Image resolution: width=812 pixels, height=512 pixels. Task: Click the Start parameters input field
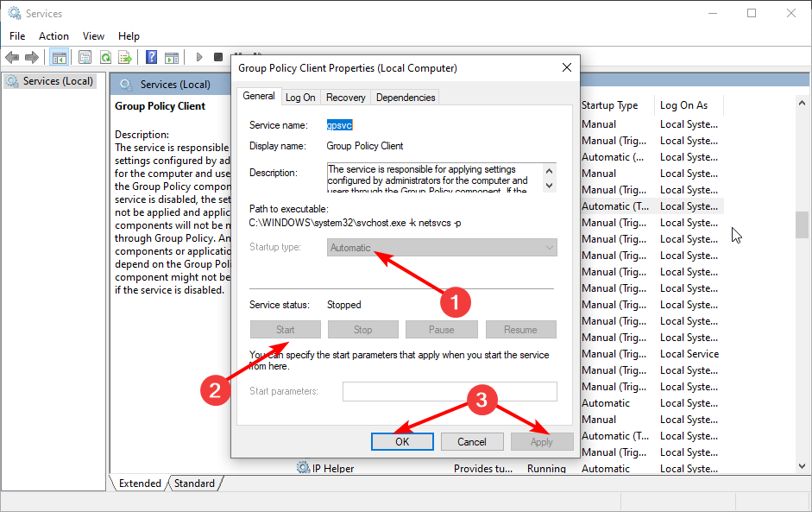[450, 391]
